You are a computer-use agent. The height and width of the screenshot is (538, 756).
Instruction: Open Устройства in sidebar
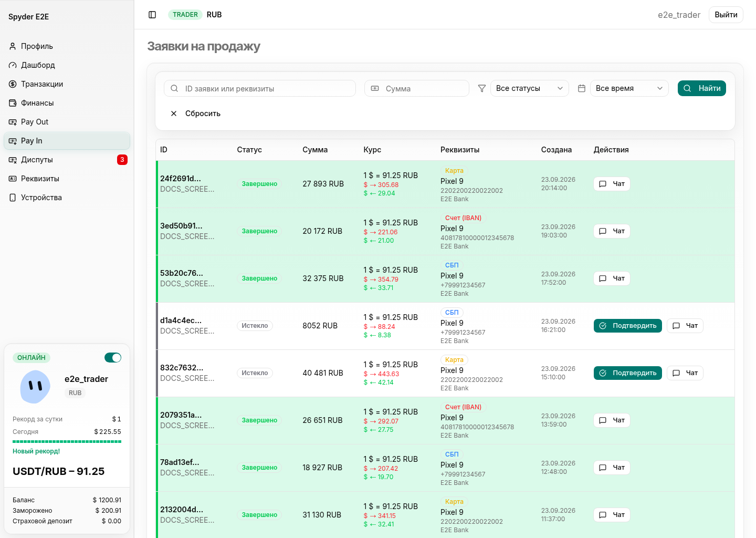coord(67,198)
